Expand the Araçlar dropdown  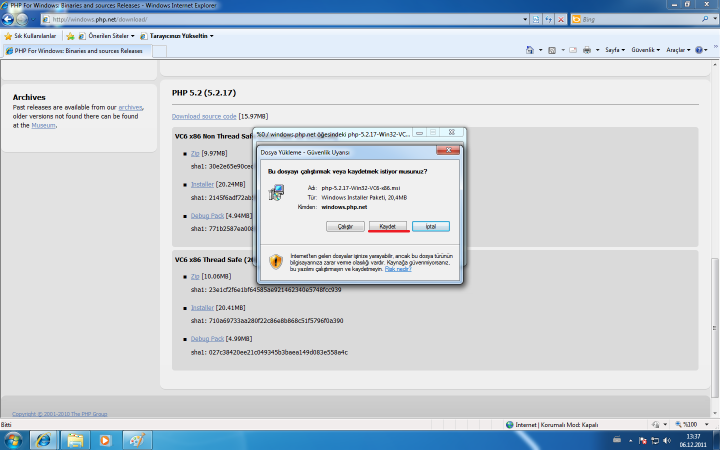tap(679, 50)
